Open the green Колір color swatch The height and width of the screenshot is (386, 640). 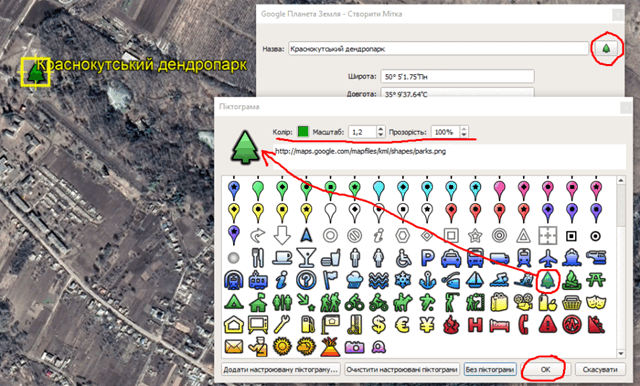tap(303, 131)
